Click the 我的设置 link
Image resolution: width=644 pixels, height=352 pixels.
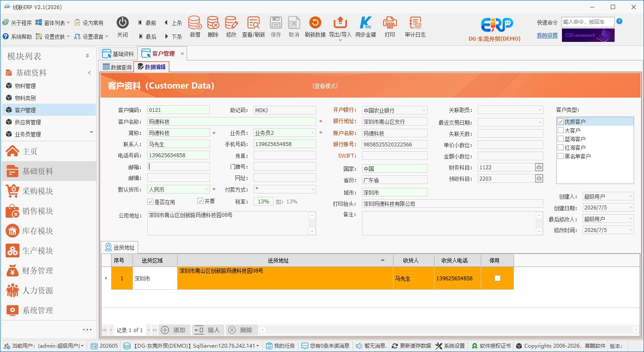547,35
